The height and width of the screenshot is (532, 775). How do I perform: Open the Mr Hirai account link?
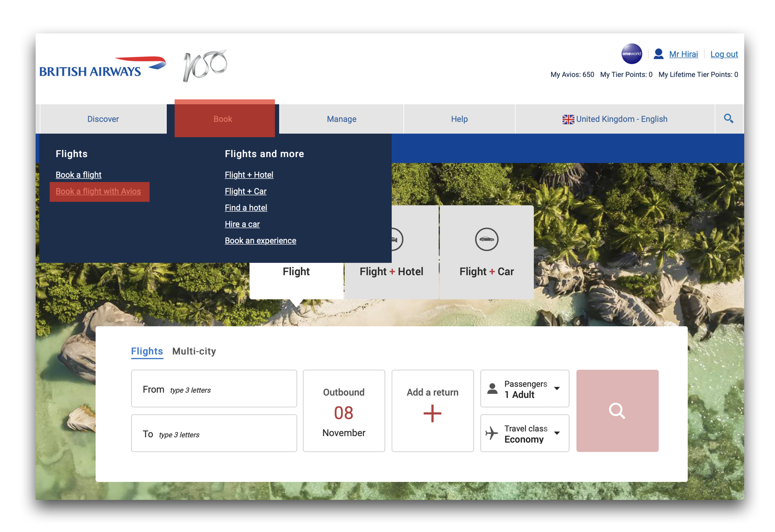click(683, 54)
